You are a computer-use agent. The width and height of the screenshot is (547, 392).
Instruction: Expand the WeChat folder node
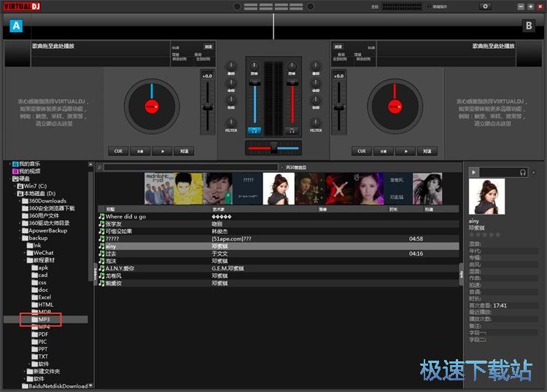[25, 253]
